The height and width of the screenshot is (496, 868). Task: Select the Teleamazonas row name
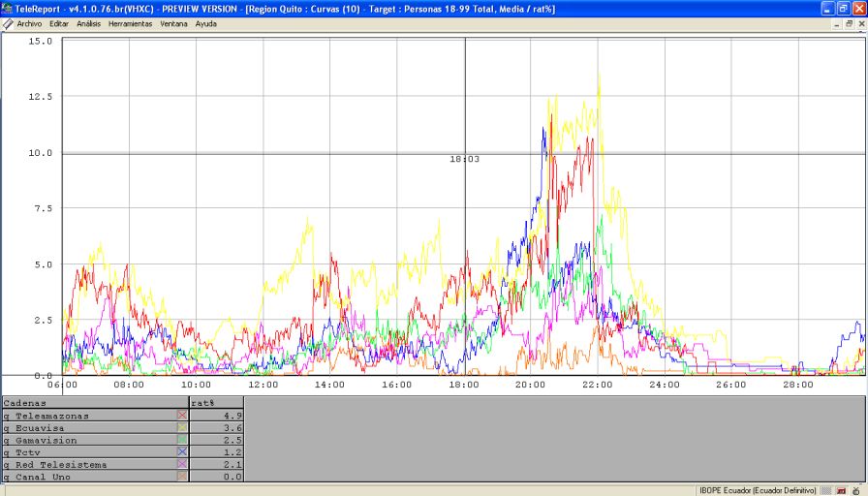(52, 416)
